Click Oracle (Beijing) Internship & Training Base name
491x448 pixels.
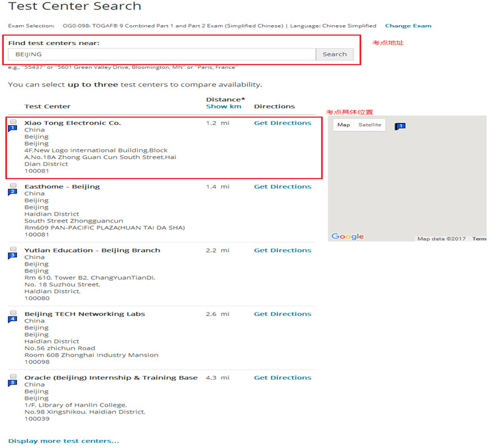(x=111, y=377)
